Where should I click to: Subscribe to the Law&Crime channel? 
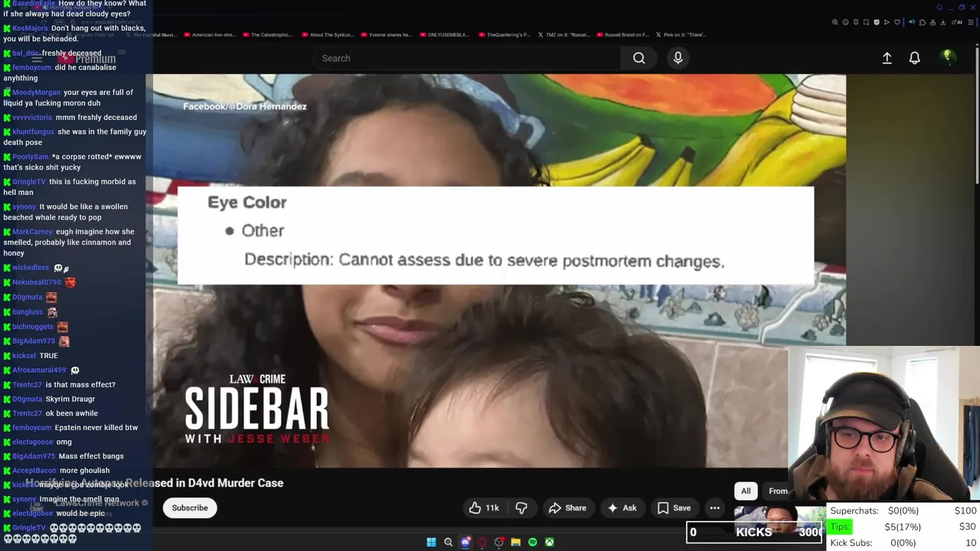pyautogui.click(x=190, y=508)
